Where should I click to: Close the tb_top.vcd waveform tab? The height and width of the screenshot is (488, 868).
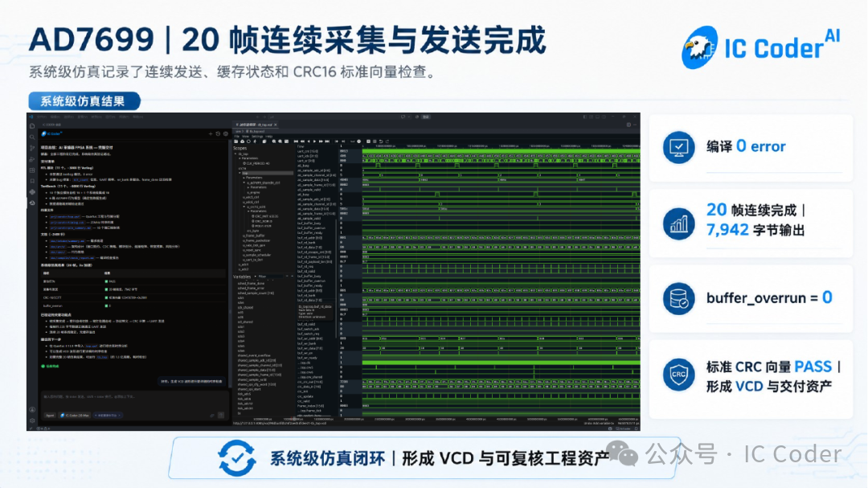[275, 125]
